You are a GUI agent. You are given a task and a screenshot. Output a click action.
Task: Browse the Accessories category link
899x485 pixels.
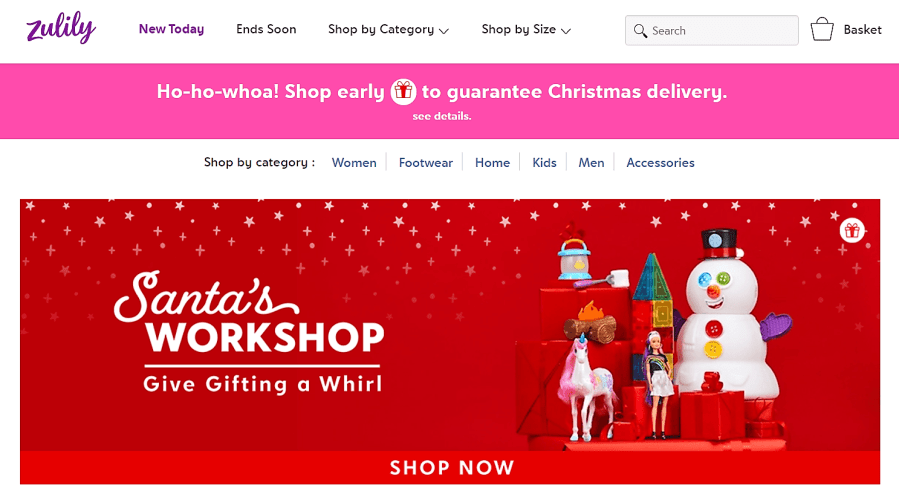(x=660, y=163)
